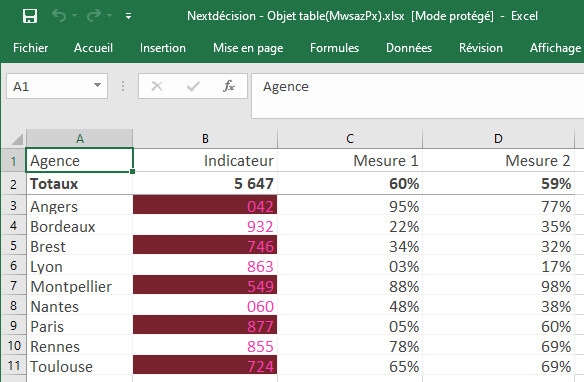The height and width of the screenshot is (382, 584).
Task: Switch to the Révision tab
Action: tap(481, 48)
